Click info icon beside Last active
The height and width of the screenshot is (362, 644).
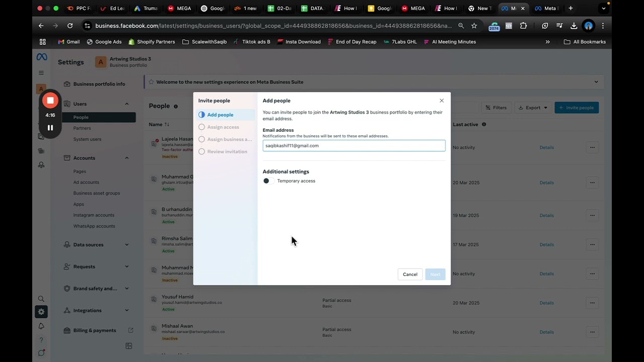484,124
